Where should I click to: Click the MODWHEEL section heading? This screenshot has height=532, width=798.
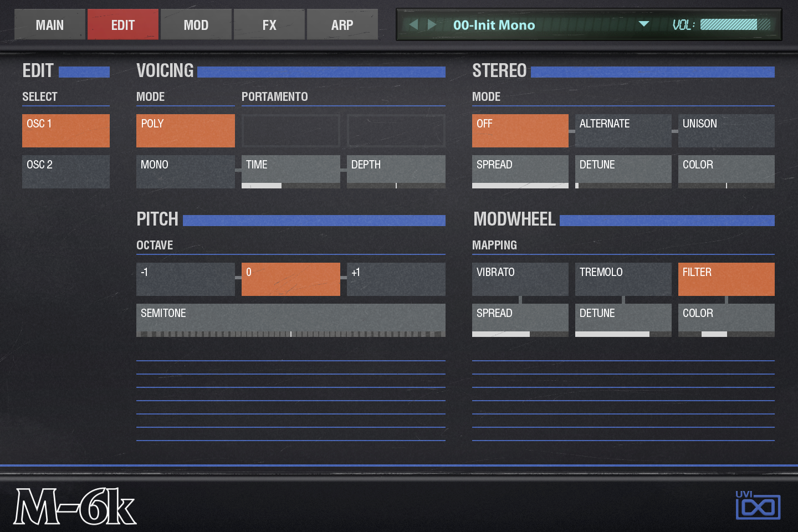[514, 219]
